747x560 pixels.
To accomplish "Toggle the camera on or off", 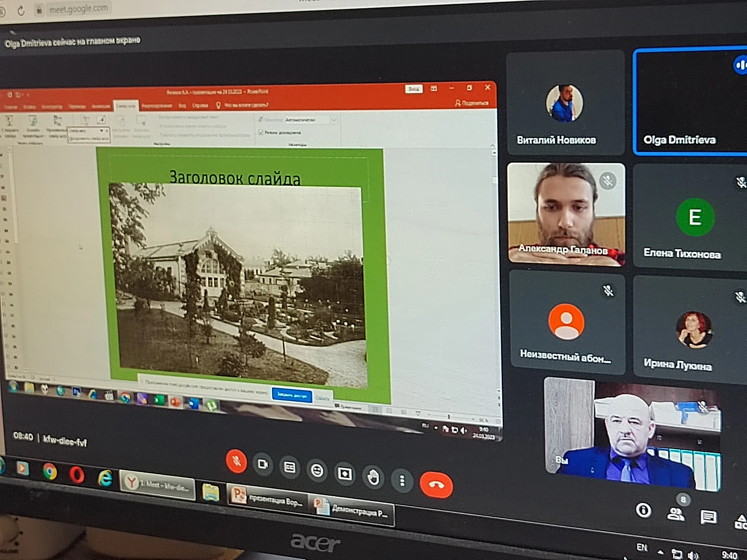I will (263, 464).
